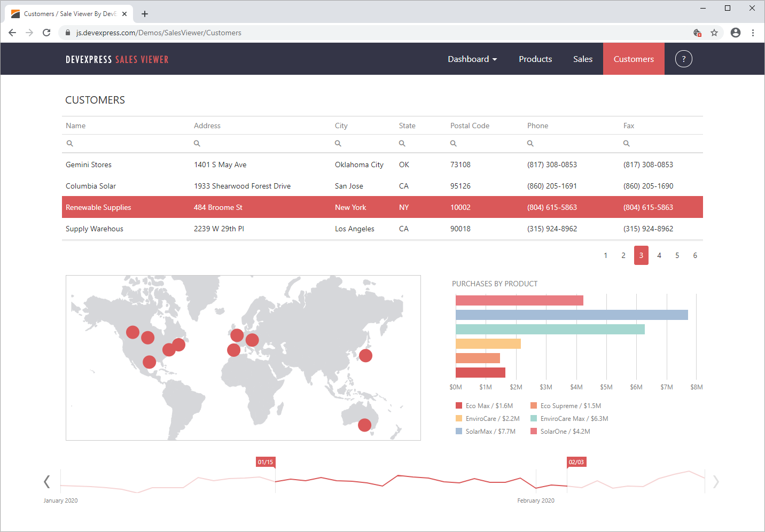765x532 pixels.
Task: Toggle SolarOne legend swatch
Action: tap(534, 431)
